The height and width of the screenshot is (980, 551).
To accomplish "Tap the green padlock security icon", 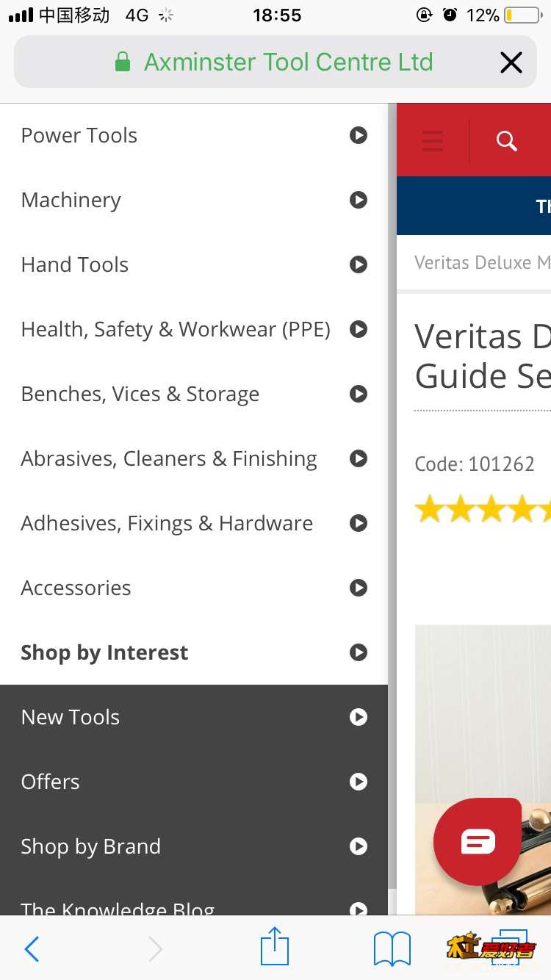I will pyautogui.click(x=123, y=62).
